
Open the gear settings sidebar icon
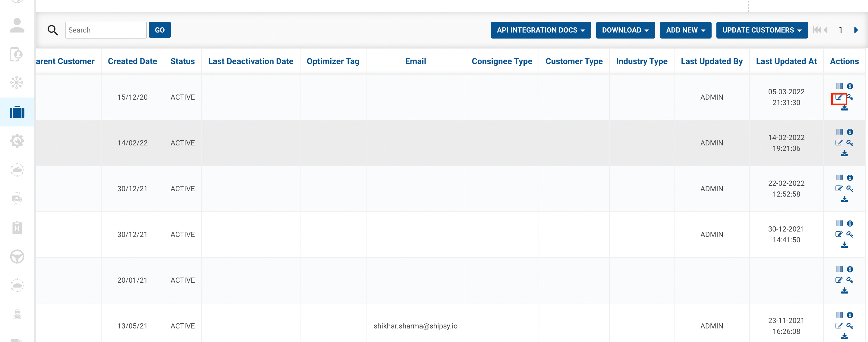(17, 141)
